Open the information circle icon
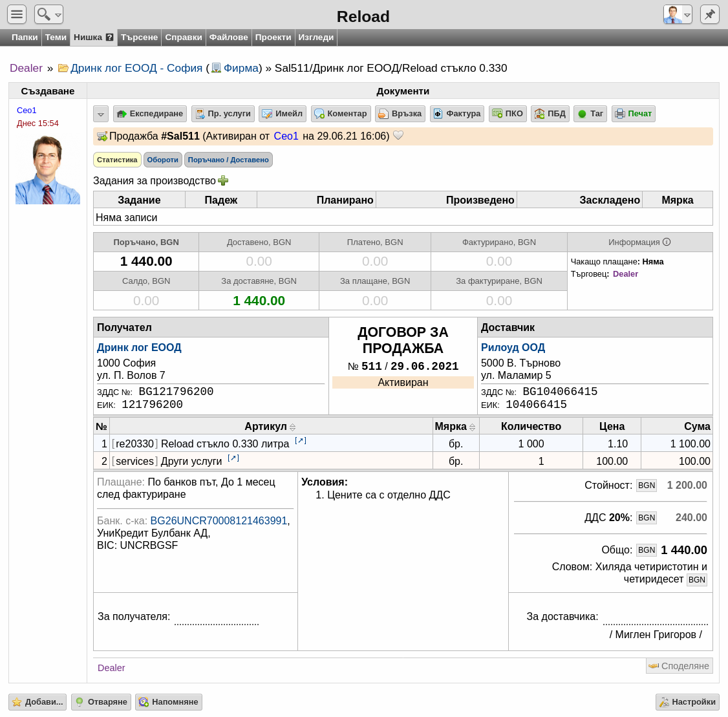This screenshot has width=728, height=717. (667, 242)
